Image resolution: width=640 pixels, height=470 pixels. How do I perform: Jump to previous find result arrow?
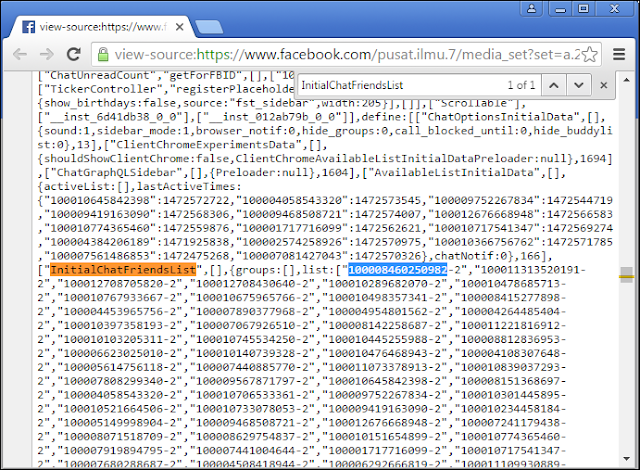click(x=553, y=85)
